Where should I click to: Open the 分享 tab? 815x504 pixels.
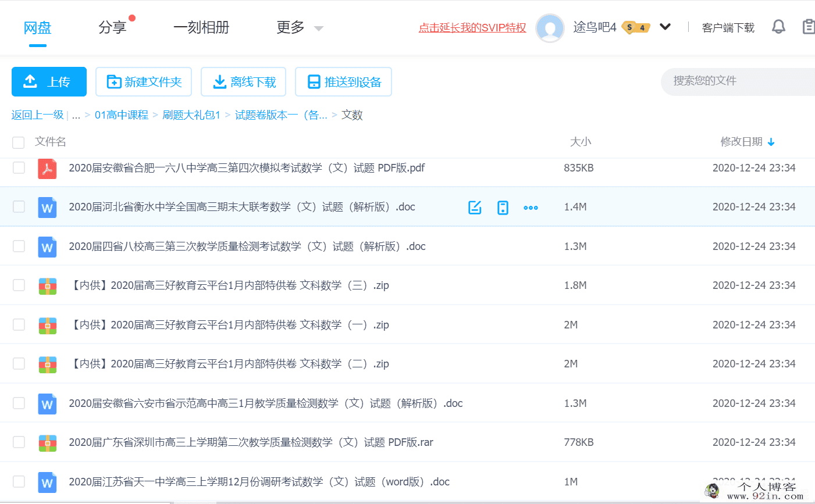[x=112, y=27]
